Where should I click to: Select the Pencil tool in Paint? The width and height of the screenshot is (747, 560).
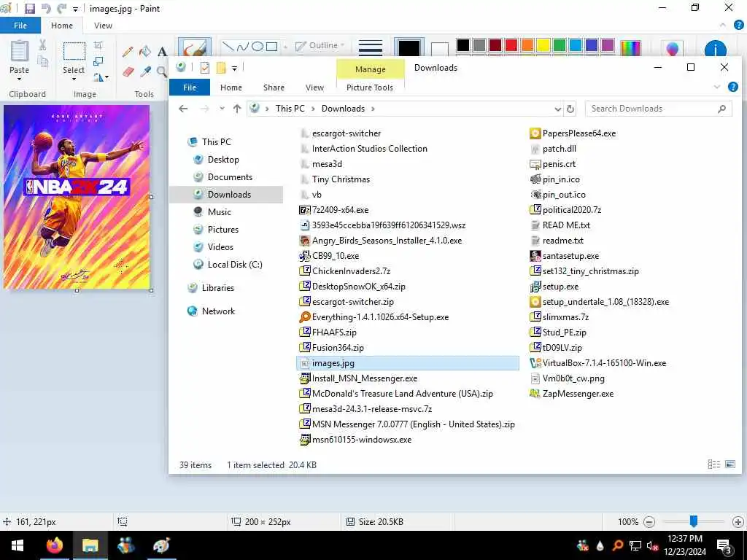[x=128, y=52]
